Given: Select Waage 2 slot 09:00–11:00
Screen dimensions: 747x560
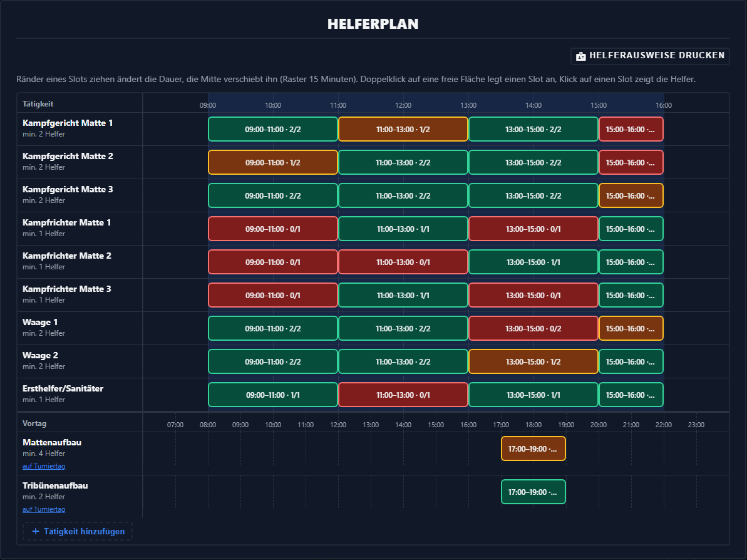Looking at the screenshot, I should click(273, 361).
